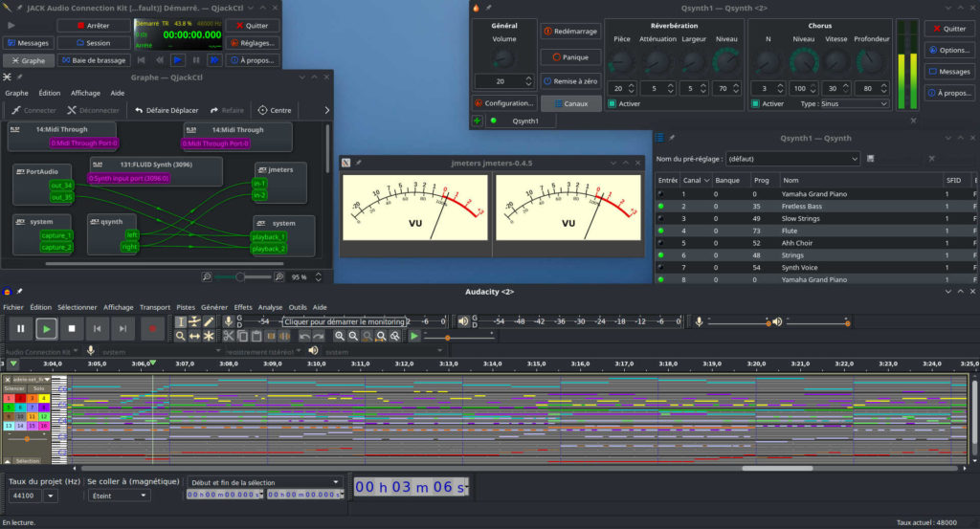Adjust the play-at-speed slider in Audacity
This screenshot has width=980, height=529.
458,338
